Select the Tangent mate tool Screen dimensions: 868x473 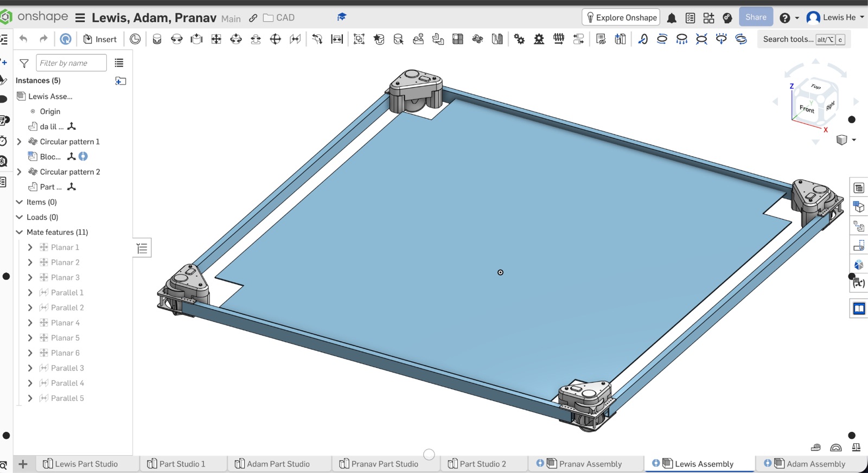[317, 39]
